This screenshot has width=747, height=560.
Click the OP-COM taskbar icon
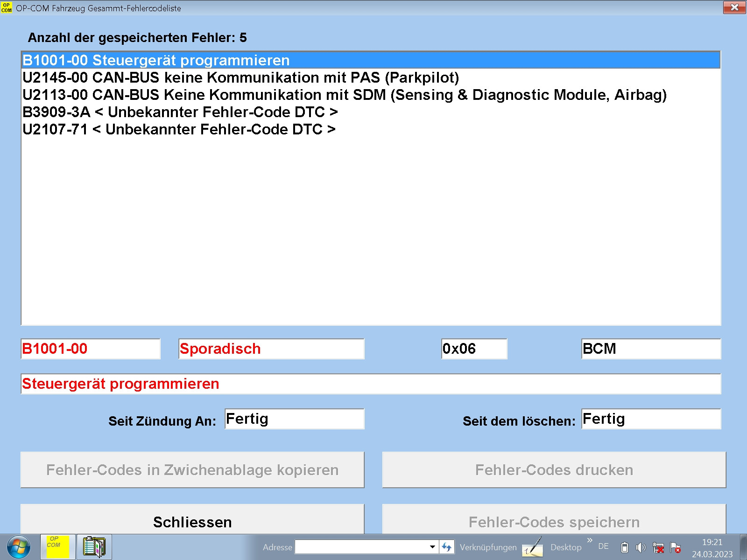pos(57,547)
